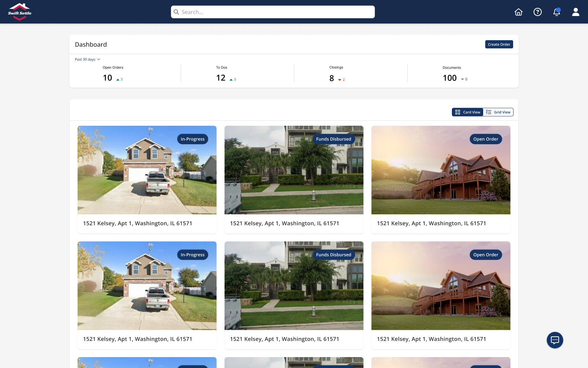Viewport: 588px width, 368px height.
Task: Switch to Grid View
Action: [498, 112]
